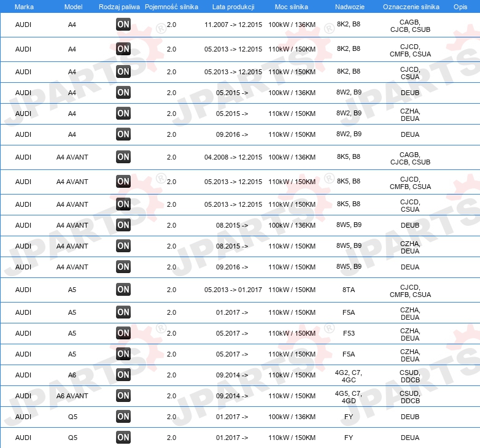
Task: Click the ON badge in the A4 8W2 DEUB row
Action: (x=123, y=93)
